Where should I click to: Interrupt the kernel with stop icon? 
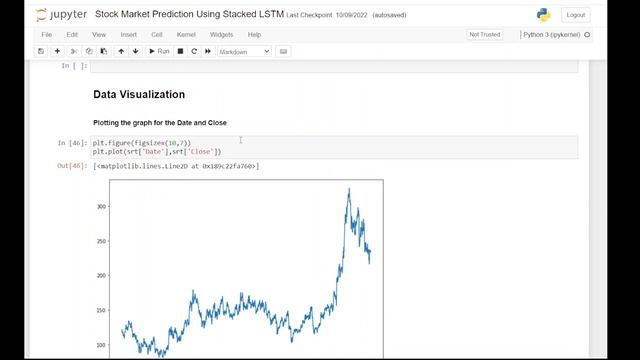[180, 51]
